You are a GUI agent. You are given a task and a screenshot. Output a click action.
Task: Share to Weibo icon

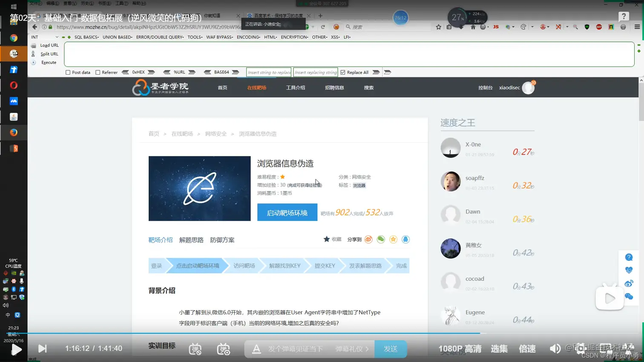(368, 240)
